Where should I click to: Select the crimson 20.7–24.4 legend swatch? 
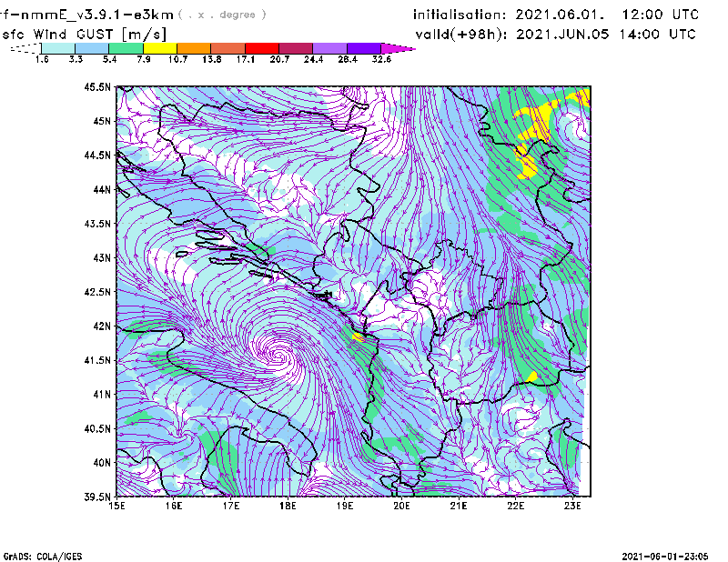296,48
